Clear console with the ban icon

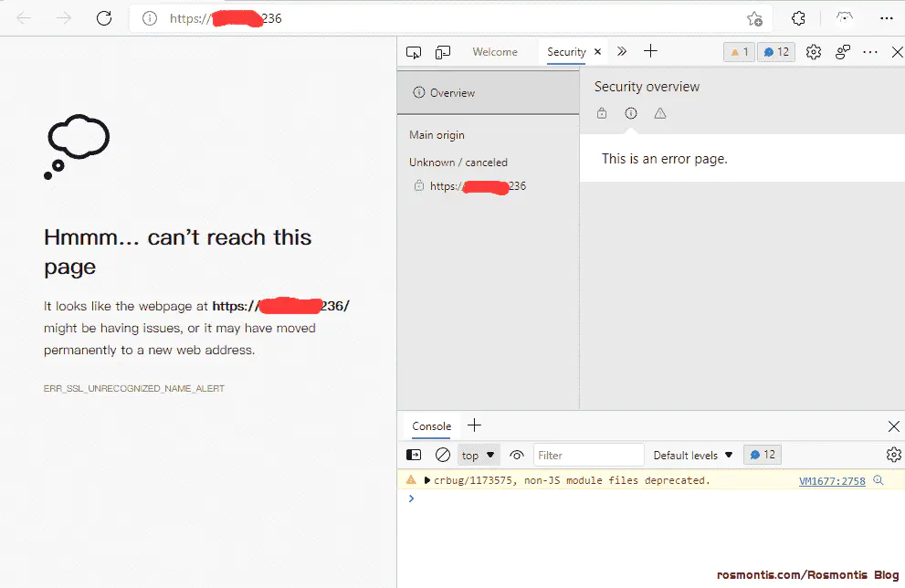pyautogui.click(x=443, y=455)
